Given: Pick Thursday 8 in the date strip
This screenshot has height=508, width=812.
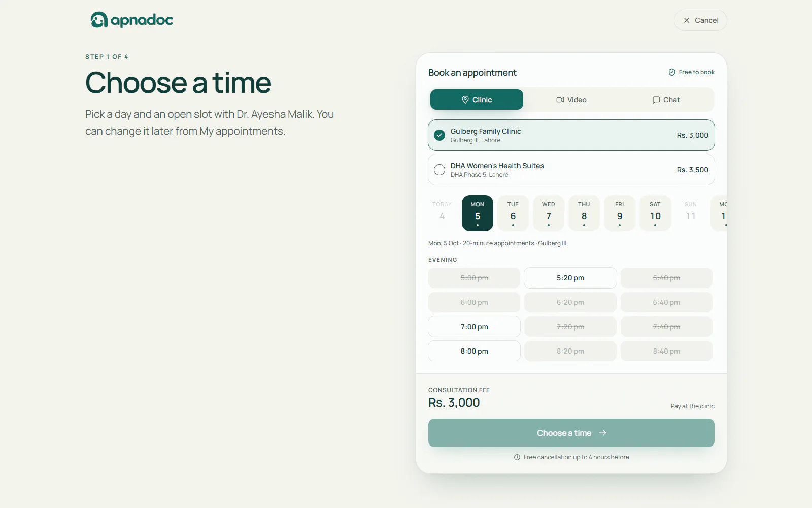Looking at the screenshot, I should point(584,213).
